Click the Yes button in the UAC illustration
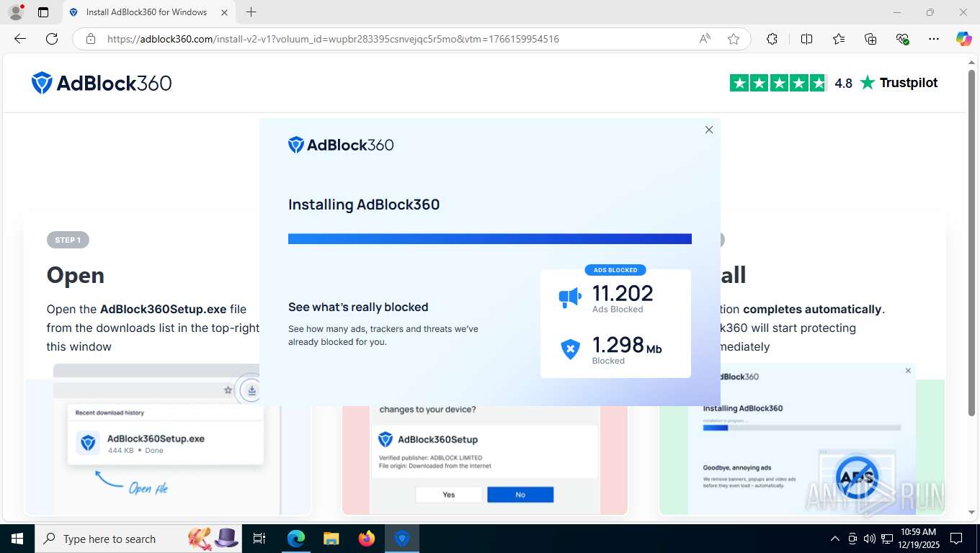This screenshot has height=553, width=980. tap(449, 495)
